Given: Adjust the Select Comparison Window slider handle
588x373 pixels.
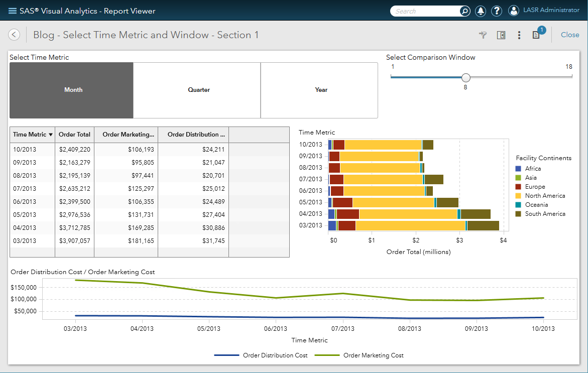Looking at the screenshot, I should click(x=465, y=77).
